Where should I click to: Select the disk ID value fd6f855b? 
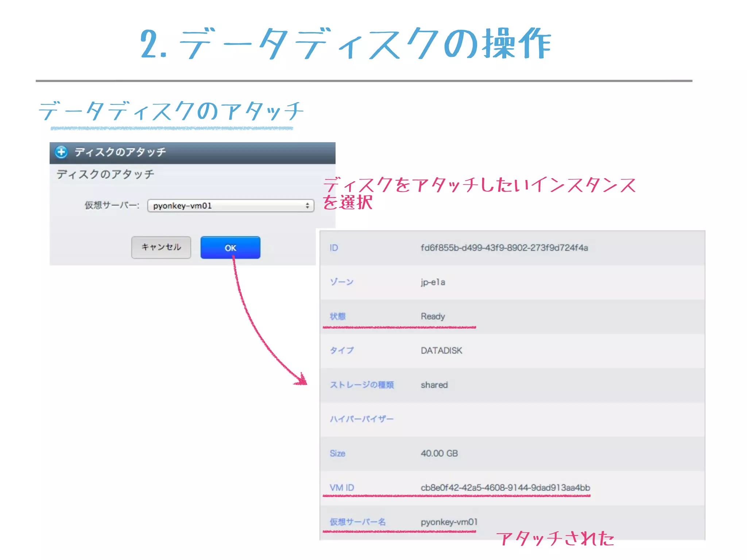504,248
